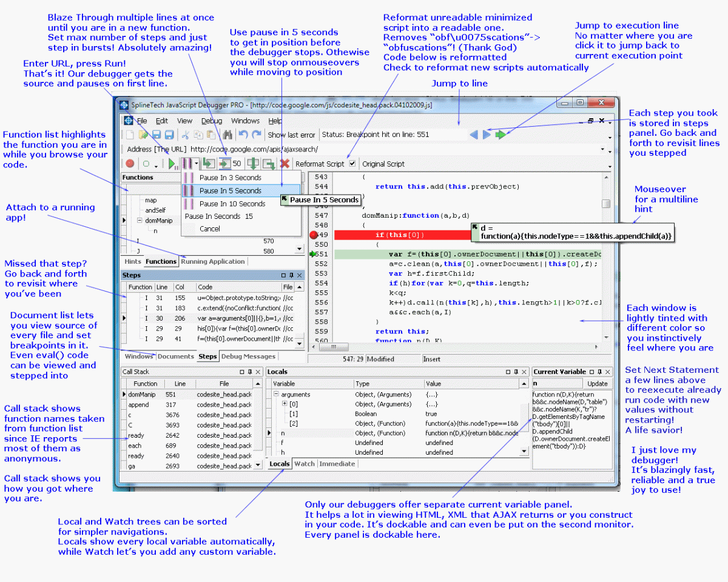Toggle the Reformat Script checkbox
This screenshot has height=582, width=728.
click(352, 164)
